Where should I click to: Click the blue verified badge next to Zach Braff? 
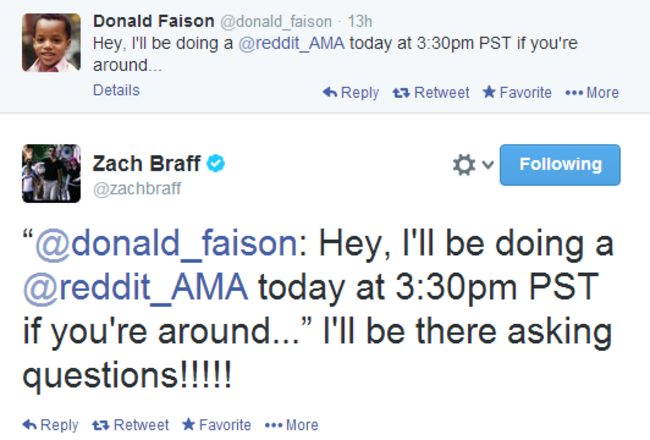click(x=216, y=163)
